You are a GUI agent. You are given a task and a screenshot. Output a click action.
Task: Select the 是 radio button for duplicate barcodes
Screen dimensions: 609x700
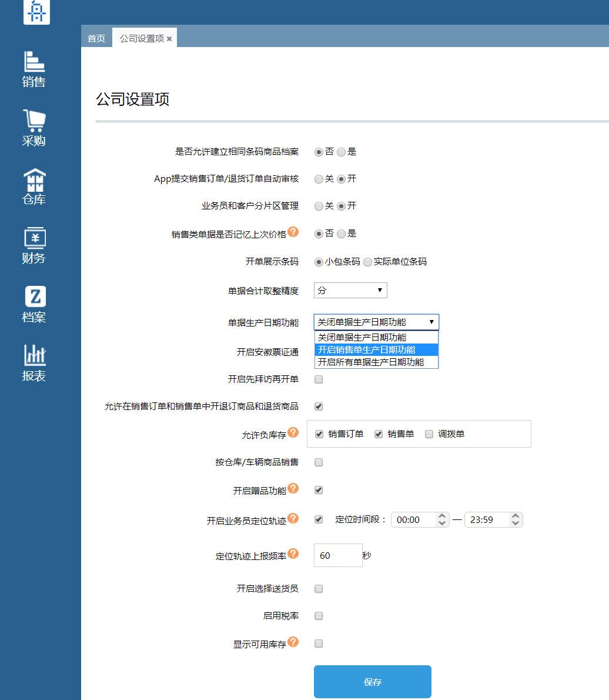coord(342,152)
